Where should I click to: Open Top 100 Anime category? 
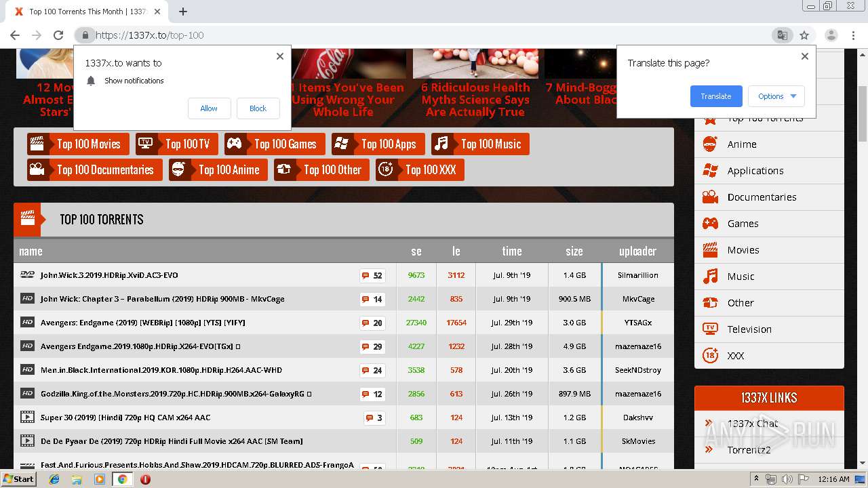[218, 169]
